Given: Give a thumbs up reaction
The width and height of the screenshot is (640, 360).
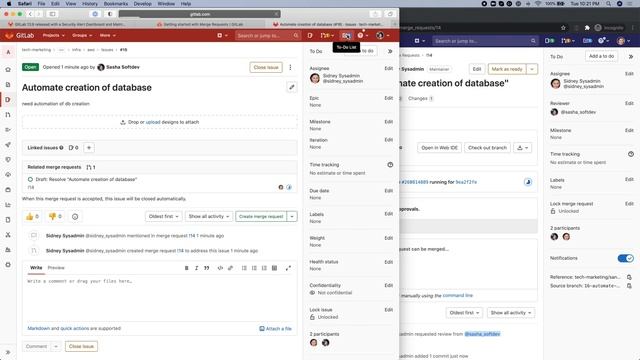Looking at the screenshot, I should (32, 216).
